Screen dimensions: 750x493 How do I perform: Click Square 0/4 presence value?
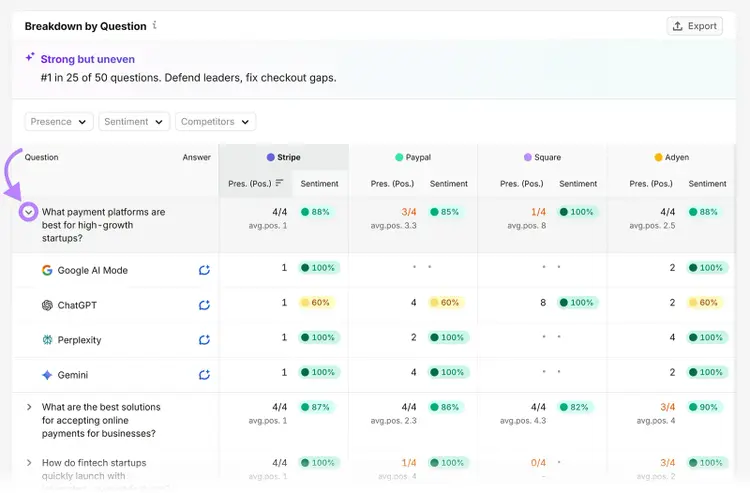(x=538, y=462)
